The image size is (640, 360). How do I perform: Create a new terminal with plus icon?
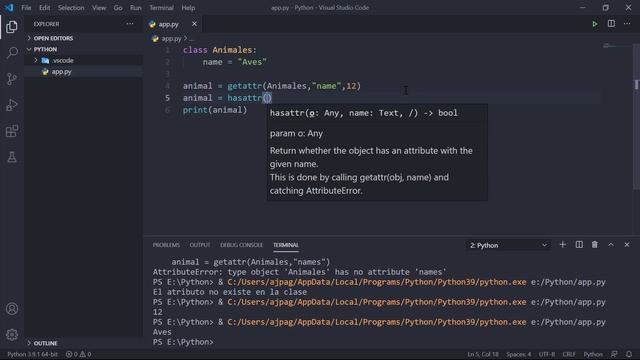coord(562,244)
